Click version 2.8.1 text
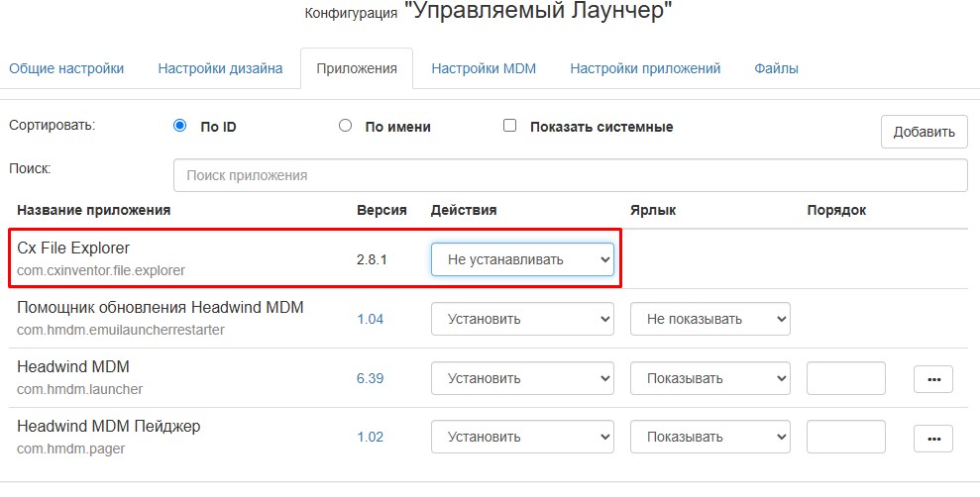This screenshot has width=980, height=497. coord(372,259)
